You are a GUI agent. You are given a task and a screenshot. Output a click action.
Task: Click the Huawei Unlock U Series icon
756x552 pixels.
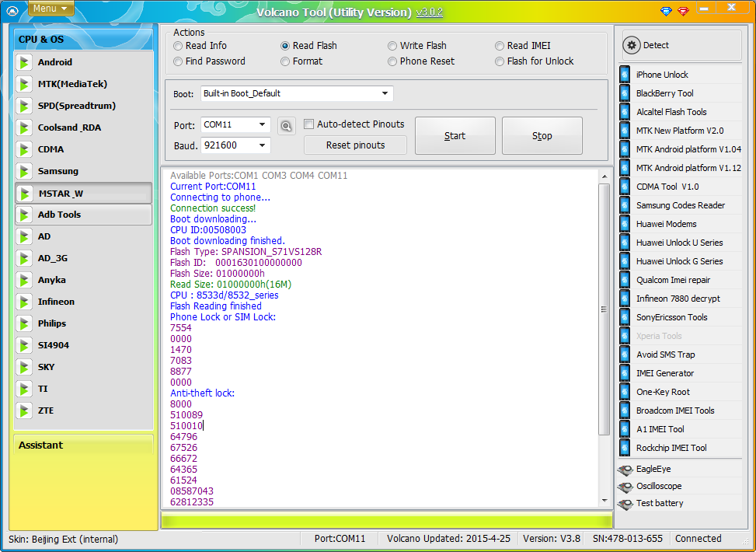tap(625, 243)
